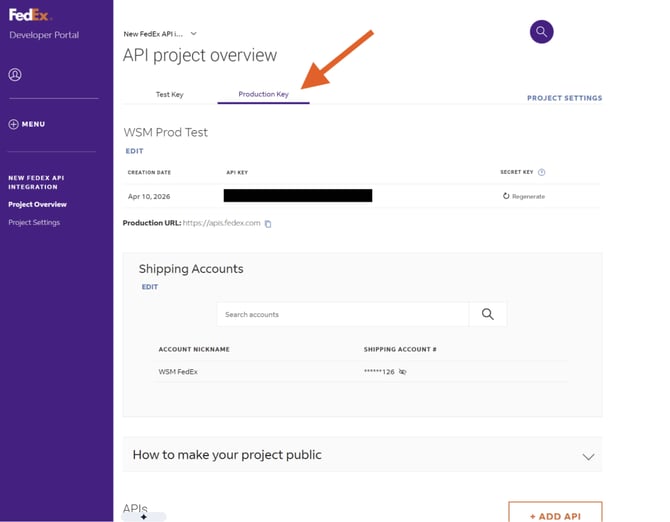This screenshot has height=522, width=670.
Task: Reveal the hidden shipping account number
Action: 403,372
